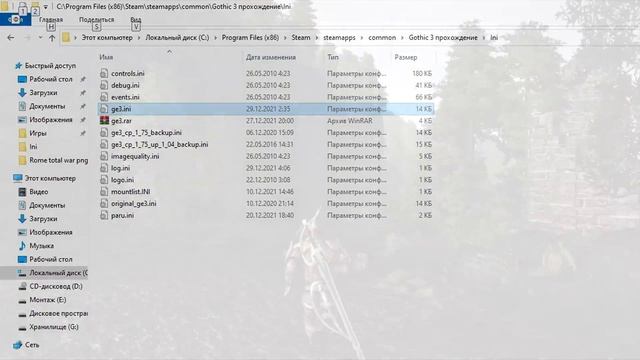Open the Файл ribbon tab
This screenshot has height=360, width=640.
coord(15,20)
